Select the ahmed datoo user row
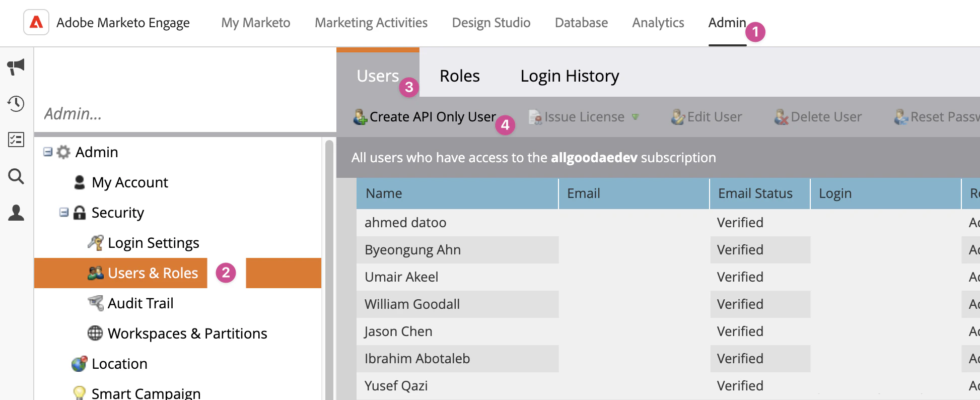This screenshot has height=400, width=980. coord(668,223)
